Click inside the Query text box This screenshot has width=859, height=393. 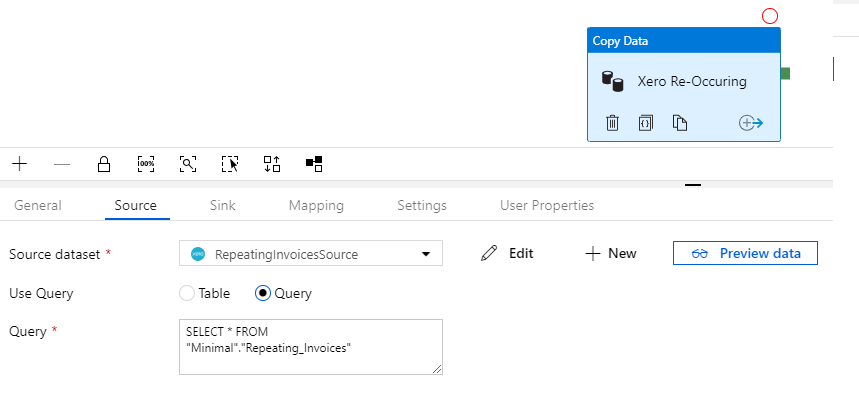click(x=311, y=347)
